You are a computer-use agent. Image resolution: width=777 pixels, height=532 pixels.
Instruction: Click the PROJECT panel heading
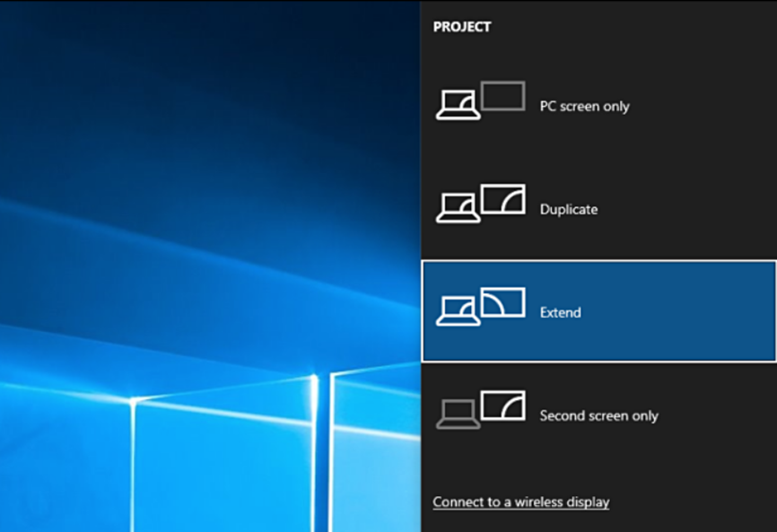point(462,27)
